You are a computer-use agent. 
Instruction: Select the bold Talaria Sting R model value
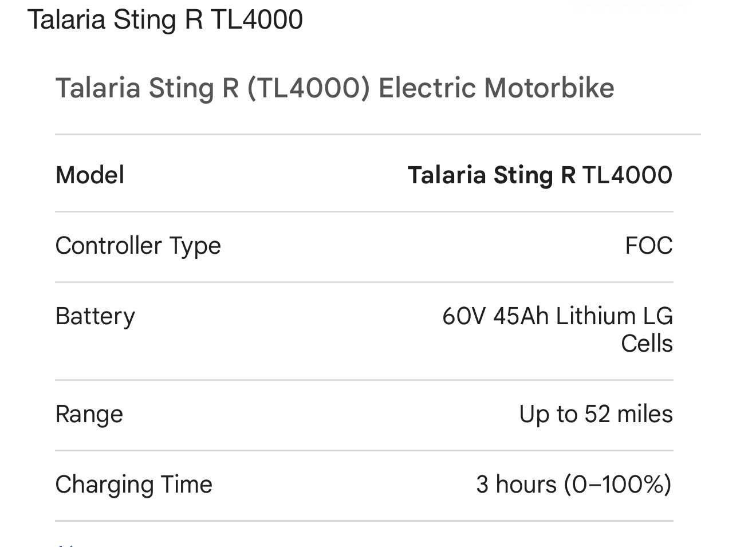tap(491, 175)
